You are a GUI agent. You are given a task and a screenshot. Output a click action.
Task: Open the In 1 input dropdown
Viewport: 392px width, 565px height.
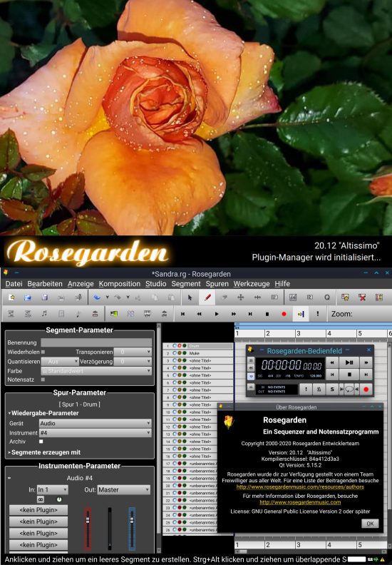(52, 489)
